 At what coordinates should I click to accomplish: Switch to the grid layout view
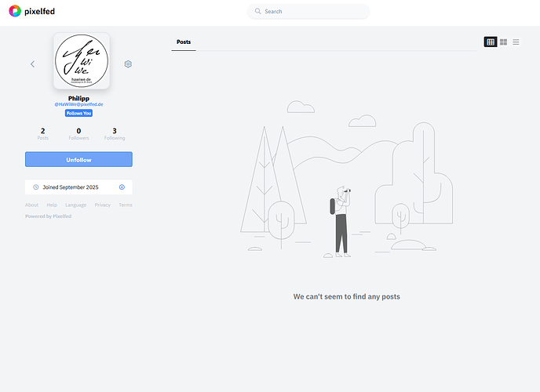point(491,42)
